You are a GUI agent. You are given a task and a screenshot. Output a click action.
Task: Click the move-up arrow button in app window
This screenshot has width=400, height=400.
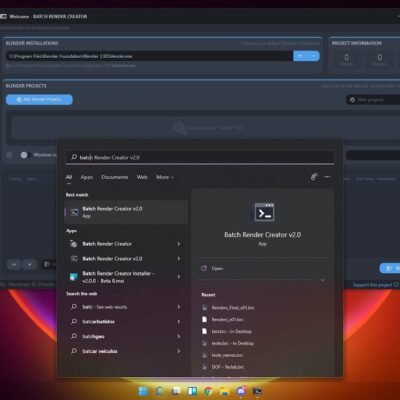pos(14,264)
